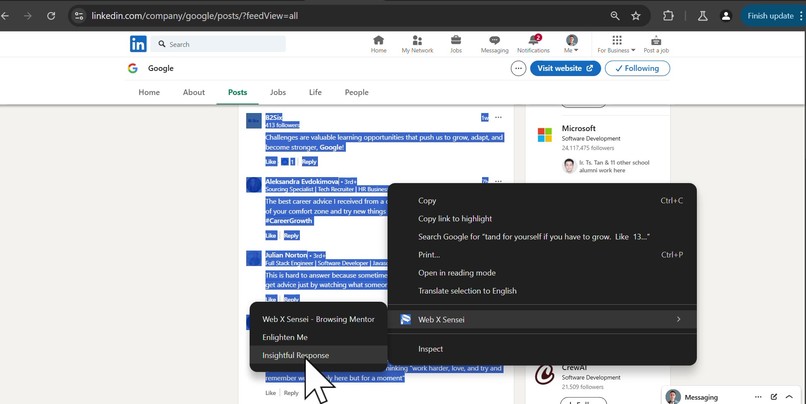The width and height of the screenshot is (806, 404).
Task: Click Visit website button
Action: click(x=565, y=68)
